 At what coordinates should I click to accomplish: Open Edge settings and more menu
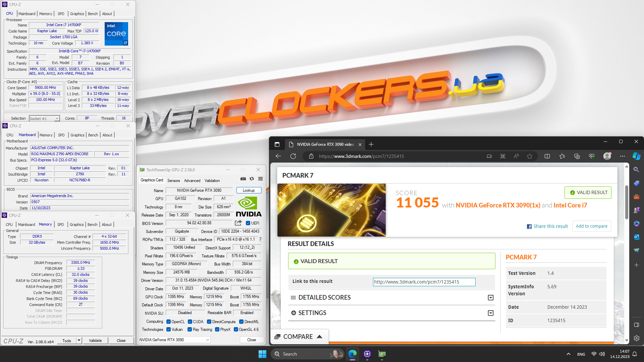point(623,156)
